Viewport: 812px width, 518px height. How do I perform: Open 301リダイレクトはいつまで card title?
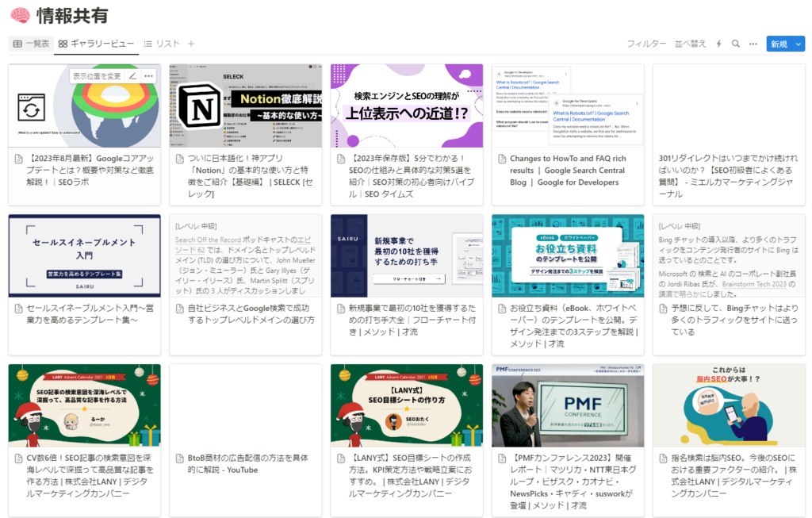(728, 176)
